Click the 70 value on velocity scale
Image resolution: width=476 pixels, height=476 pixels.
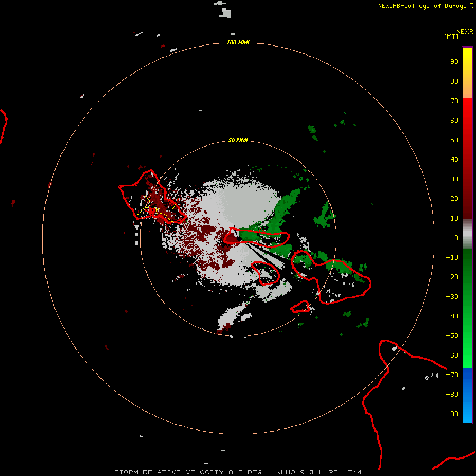pos(454,101)
